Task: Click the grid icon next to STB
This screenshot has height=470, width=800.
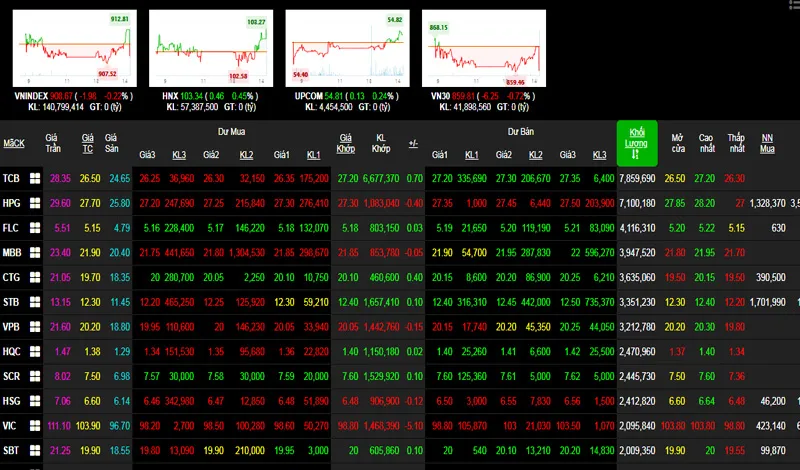Action: 35,302
